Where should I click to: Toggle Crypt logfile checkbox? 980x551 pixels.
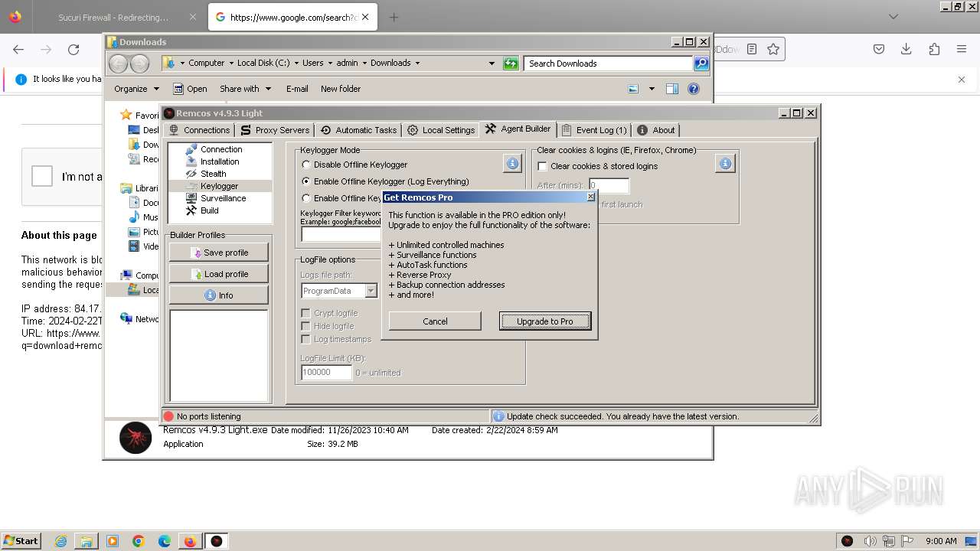(305, 313)
